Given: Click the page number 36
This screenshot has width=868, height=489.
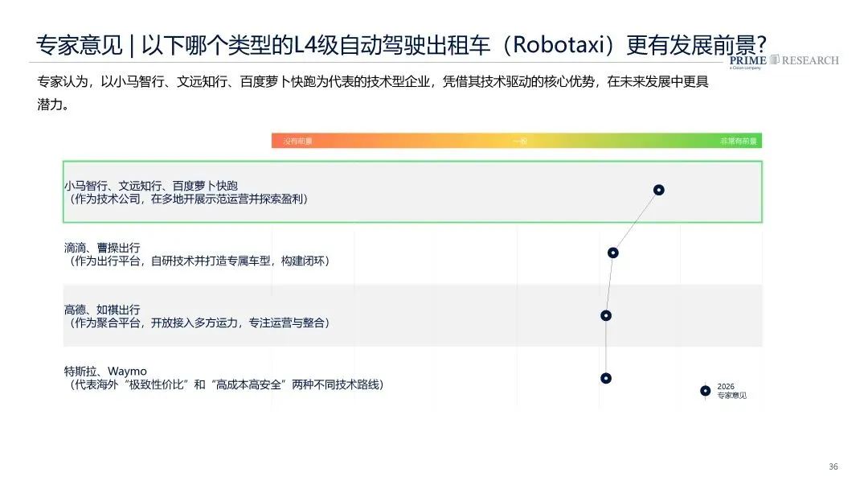Looking at the screenshot, I should 833,467.
